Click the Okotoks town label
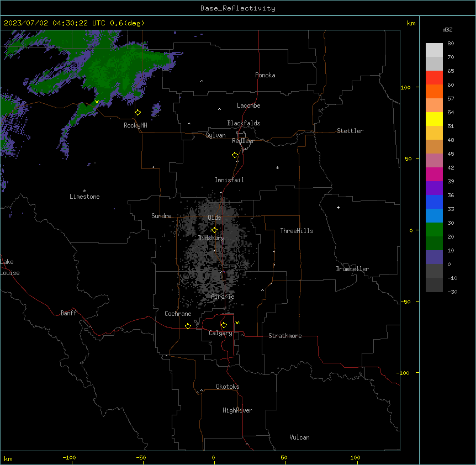 click(228, 387)
